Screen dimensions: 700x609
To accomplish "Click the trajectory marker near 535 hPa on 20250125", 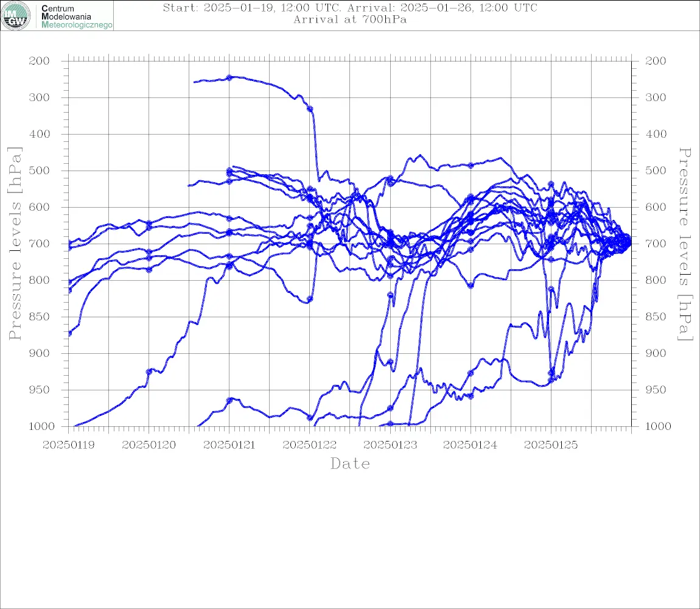I will click(x=551, y=184).
